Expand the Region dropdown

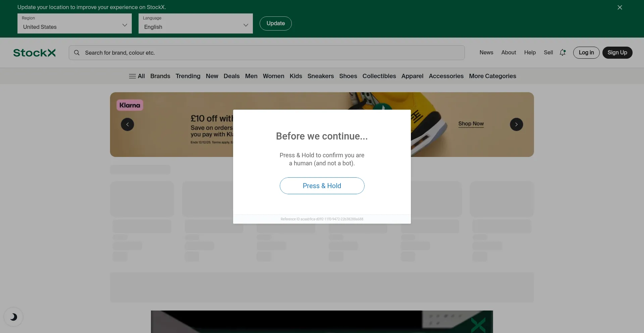pyautogui.click(x=74, y=23)
